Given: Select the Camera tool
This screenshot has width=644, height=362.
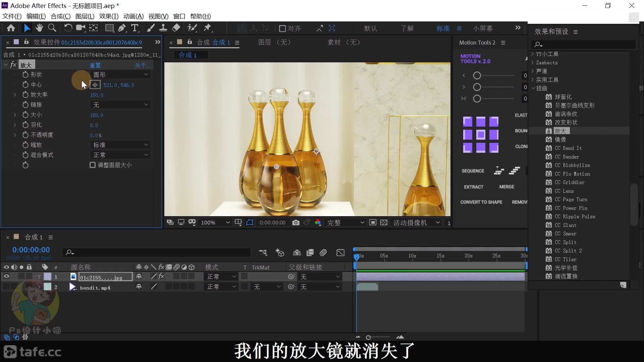Looking at the screenshot, I should 80,28.
